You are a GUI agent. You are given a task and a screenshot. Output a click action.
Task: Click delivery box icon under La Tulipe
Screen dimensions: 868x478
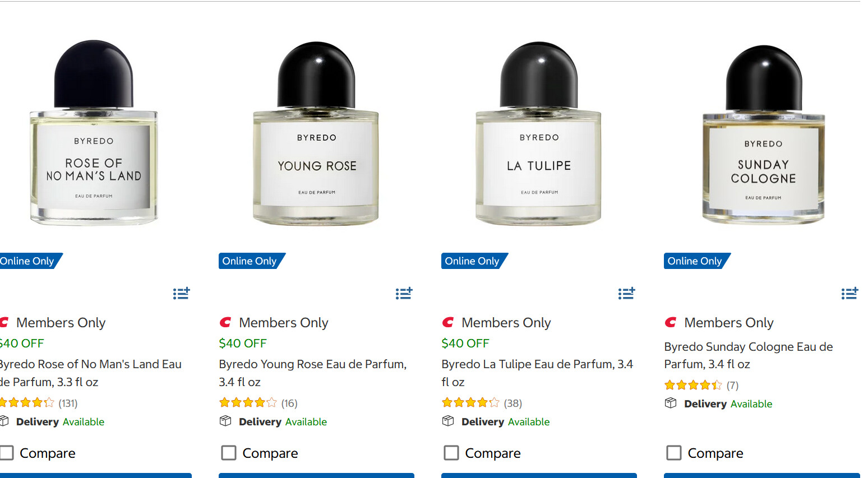pos(448,421)
